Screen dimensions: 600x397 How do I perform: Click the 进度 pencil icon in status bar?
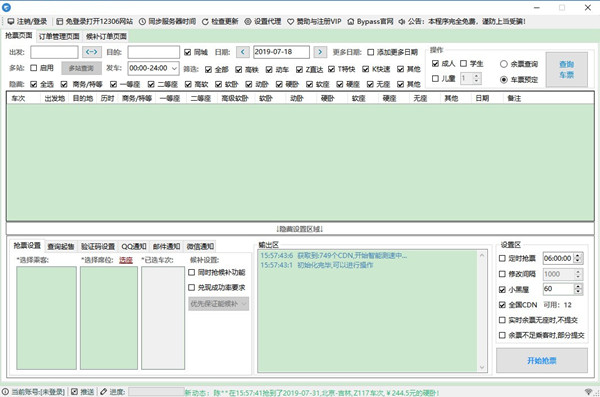tap(103, 392)
